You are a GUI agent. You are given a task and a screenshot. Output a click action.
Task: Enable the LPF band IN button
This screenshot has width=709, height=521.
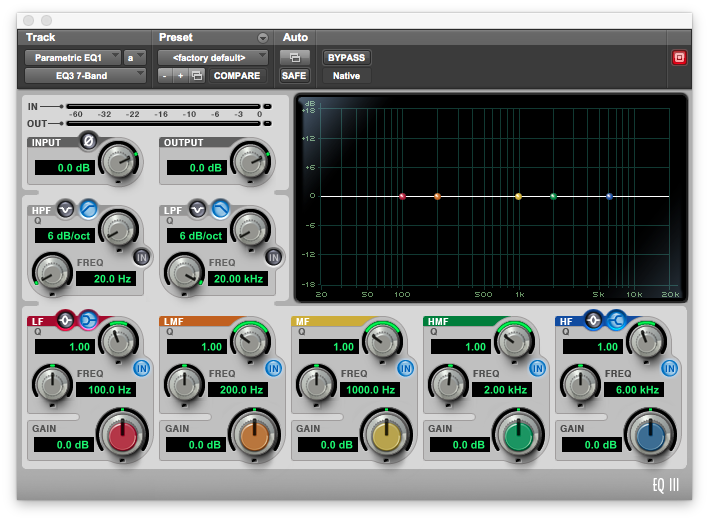point(273,256)
